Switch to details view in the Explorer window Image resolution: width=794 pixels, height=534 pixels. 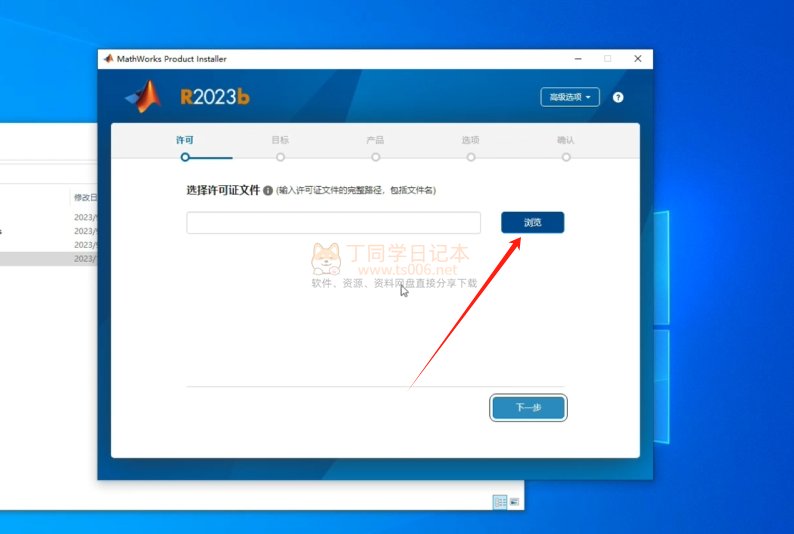tap(500, 502)
